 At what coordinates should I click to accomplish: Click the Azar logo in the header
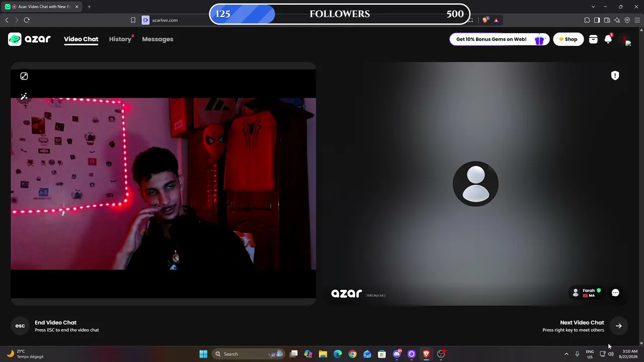[x=29, y=39]
